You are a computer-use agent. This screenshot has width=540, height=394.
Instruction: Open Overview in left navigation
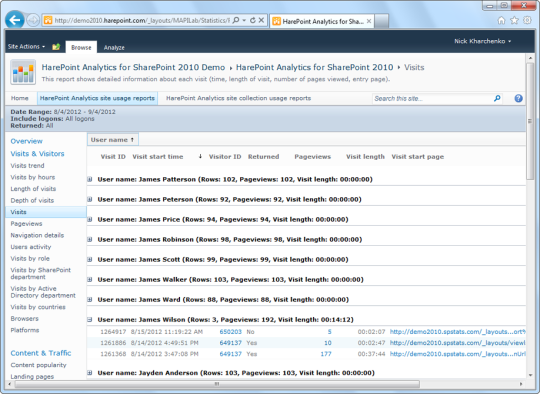click(27, 141)
